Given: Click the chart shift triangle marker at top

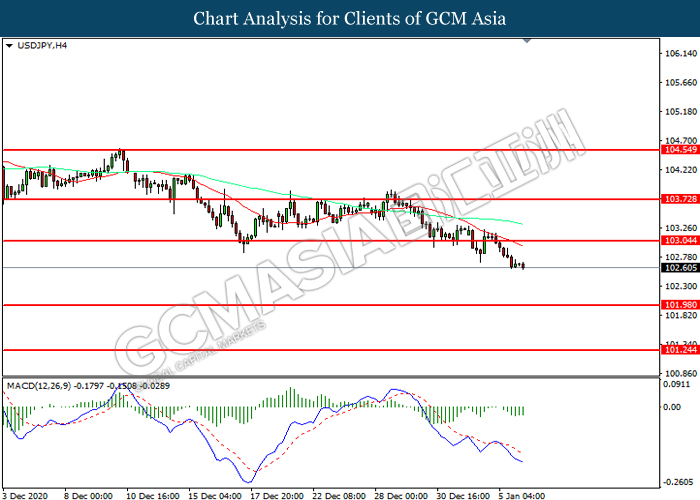Looking at the screenshot, I should [527, 41].
